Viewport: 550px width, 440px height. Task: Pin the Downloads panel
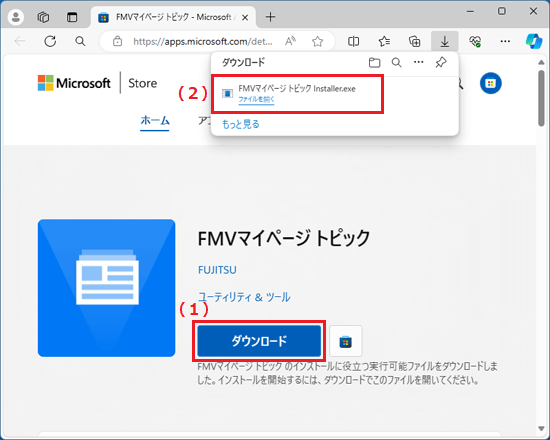pyautogui.click(x=441, y=62)
